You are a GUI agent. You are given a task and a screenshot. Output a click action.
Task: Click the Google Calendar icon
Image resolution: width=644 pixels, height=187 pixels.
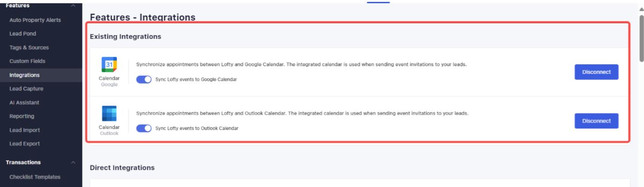tap(109, 65)
